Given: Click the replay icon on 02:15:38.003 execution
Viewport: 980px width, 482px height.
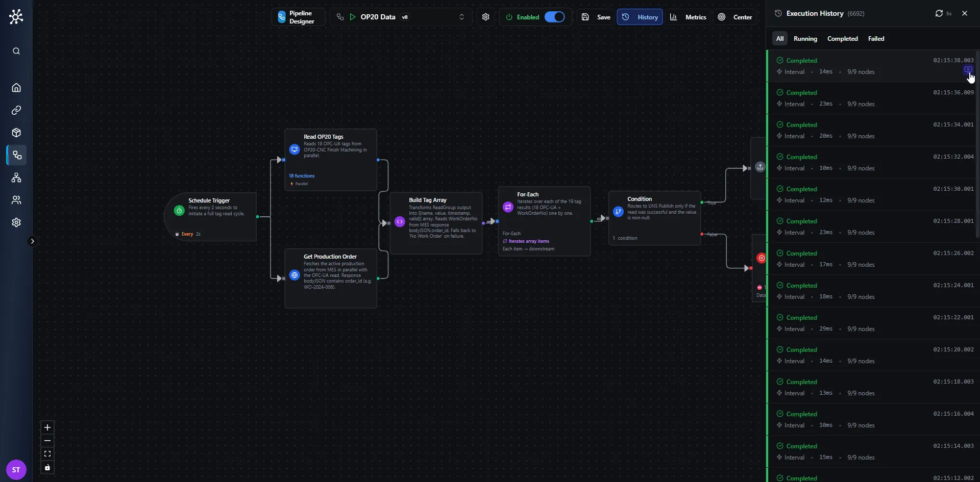Looking at the screenshot, I should [968, 69].
